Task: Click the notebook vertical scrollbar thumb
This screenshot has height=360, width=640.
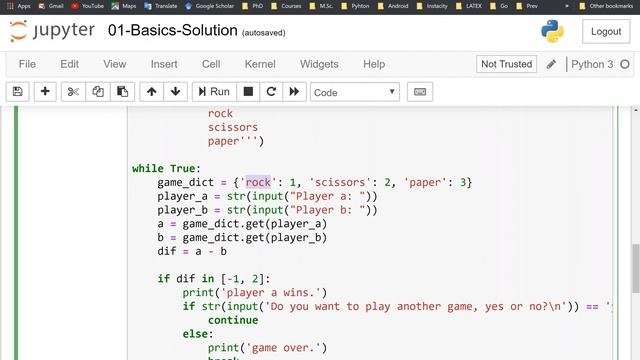Action: click(x=636, y=268)
